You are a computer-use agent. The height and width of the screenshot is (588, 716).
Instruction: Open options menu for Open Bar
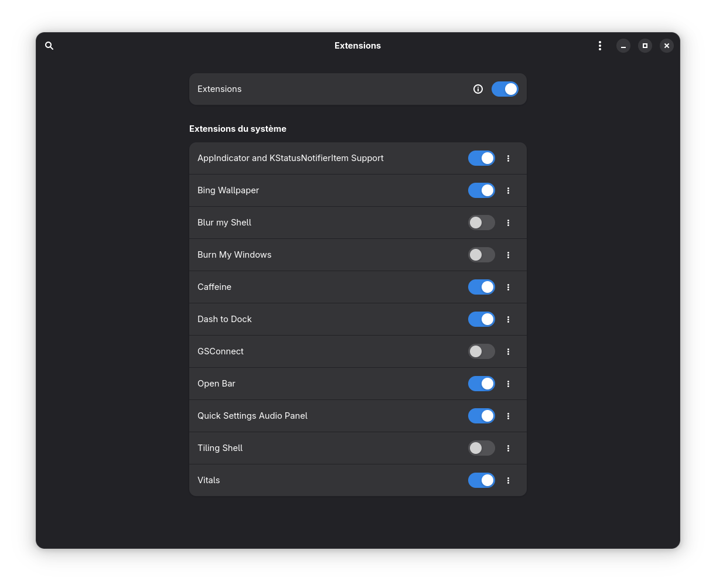point(509,384)
